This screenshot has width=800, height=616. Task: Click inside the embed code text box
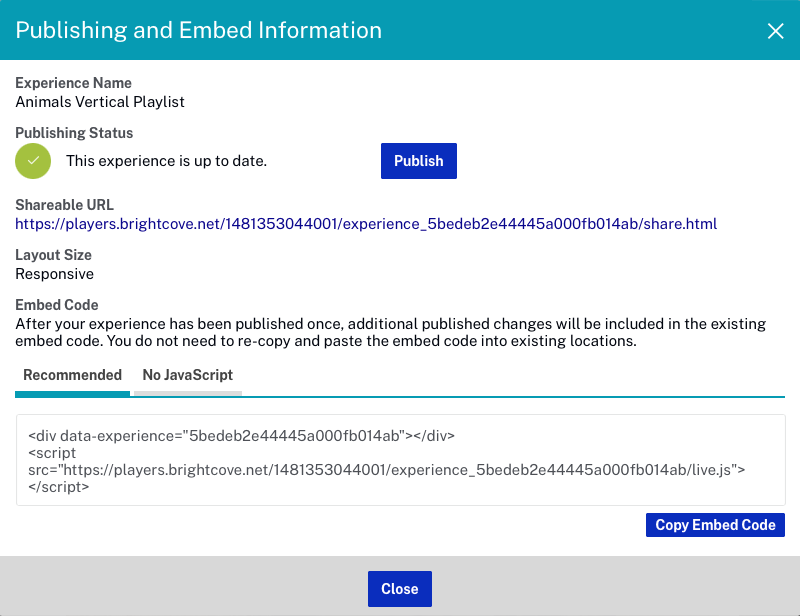[x=401, y=460]
